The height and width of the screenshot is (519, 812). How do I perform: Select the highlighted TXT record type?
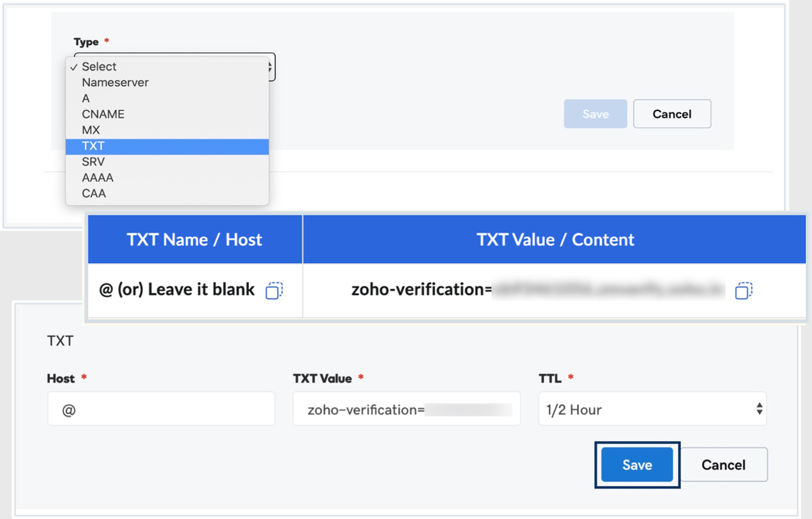[x=167, y=146]
